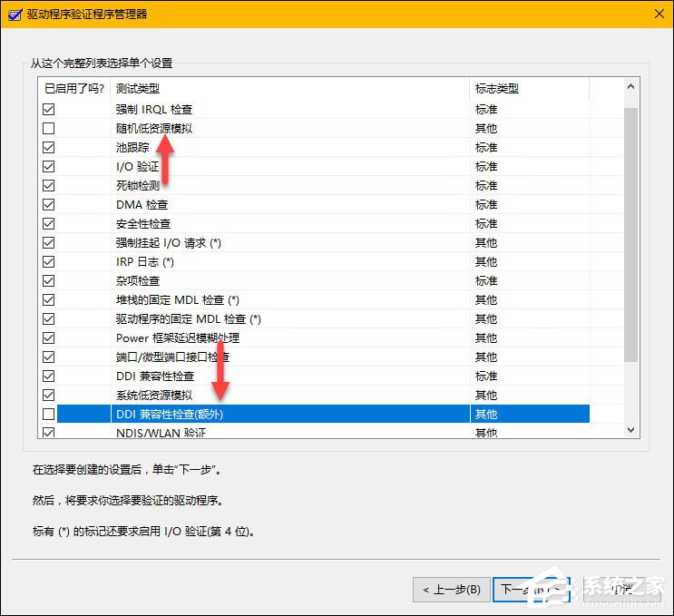Click 标准 flag cell of 强制 IRQL 检查 row

(x=486, y=110)
